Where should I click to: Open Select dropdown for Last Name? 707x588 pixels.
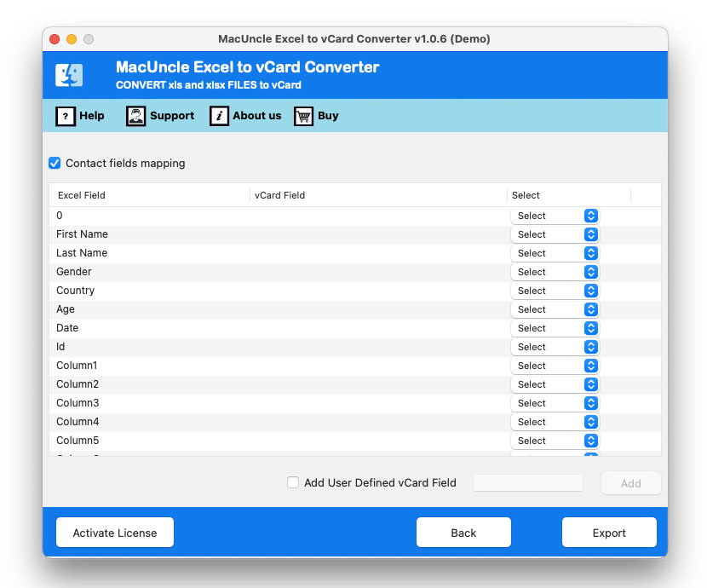(x=555, y=253)
